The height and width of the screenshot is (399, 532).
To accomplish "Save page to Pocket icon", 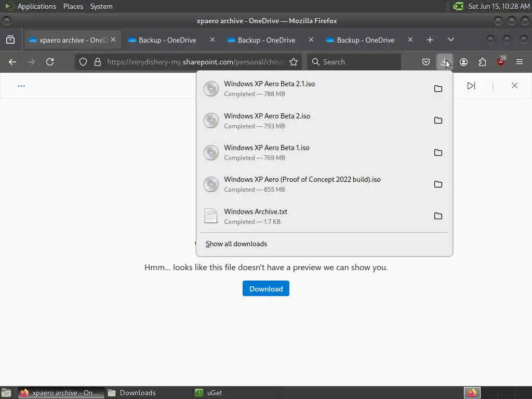I will click(x=426, y=62).
